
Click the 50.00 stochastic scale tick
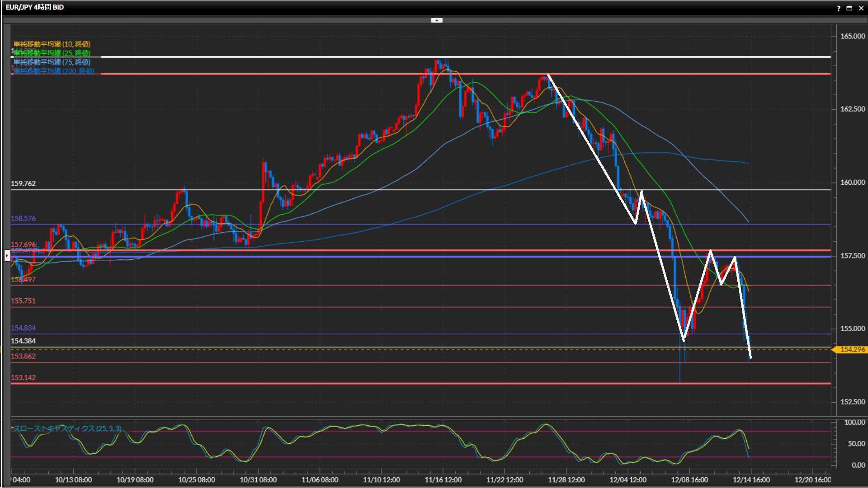click(856, 444)
